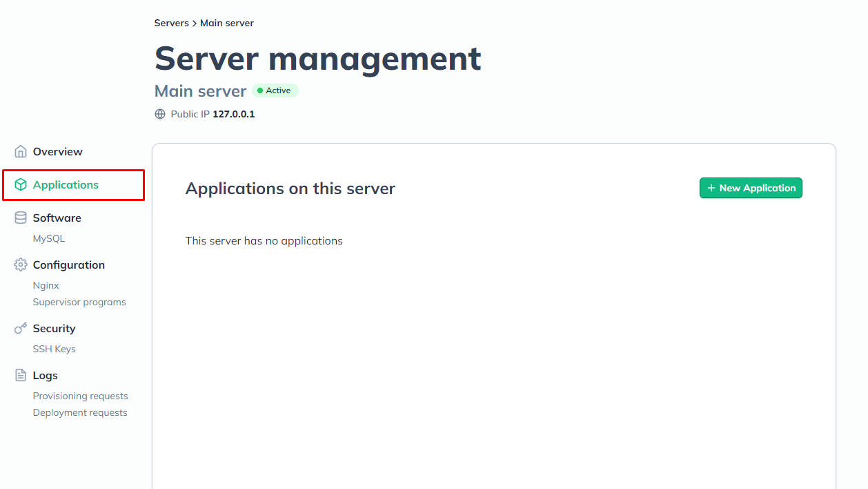Click the 127.0.0.1 IP address text
This screenshot has height=489, width=868.
[233, 114]
